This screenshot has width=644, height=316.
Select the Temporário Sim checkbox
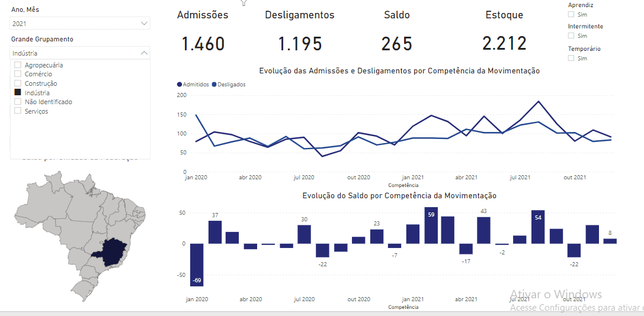tap(571, 58)
